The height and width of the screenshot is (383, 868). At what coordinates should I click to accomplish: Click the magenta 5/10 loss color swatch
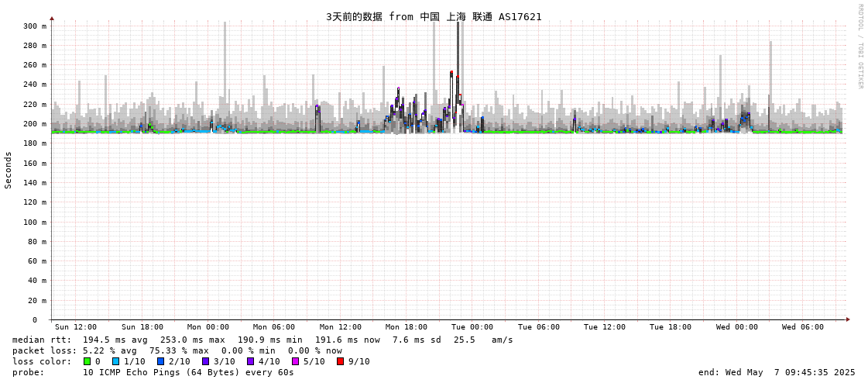(295, 361)
